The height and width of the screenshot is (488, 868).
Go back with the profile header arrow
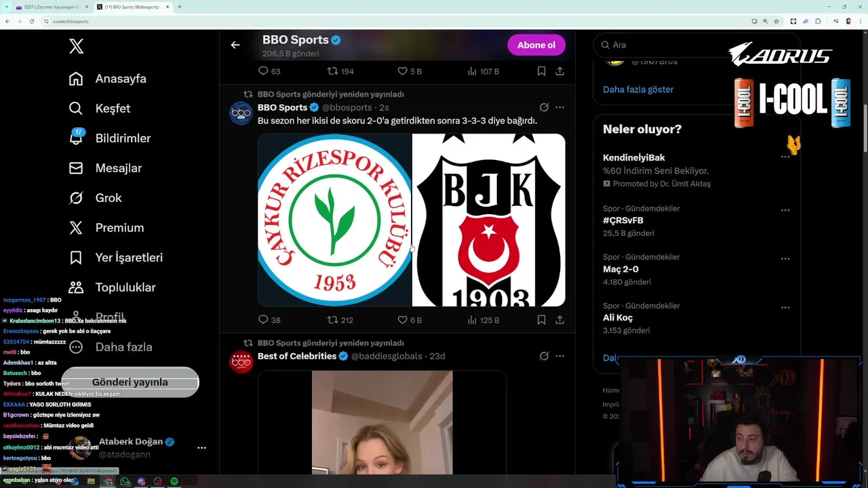(235, 45)
